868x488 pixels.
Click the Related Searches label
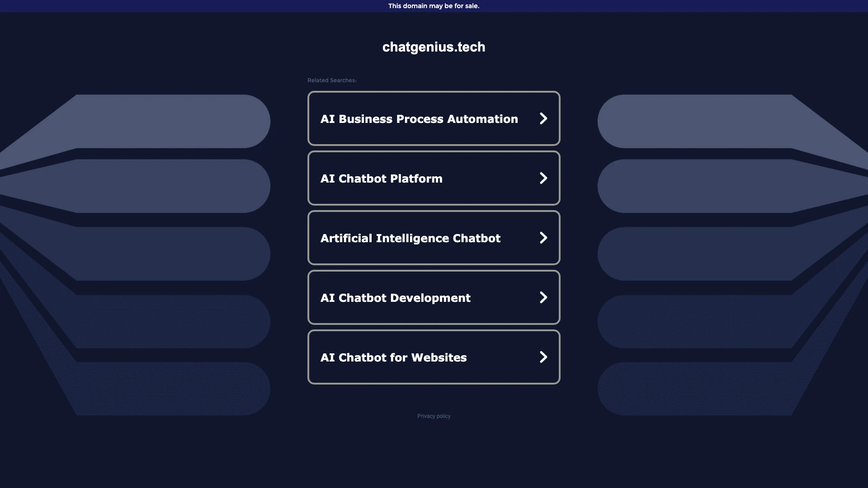[x=331, y=80]
